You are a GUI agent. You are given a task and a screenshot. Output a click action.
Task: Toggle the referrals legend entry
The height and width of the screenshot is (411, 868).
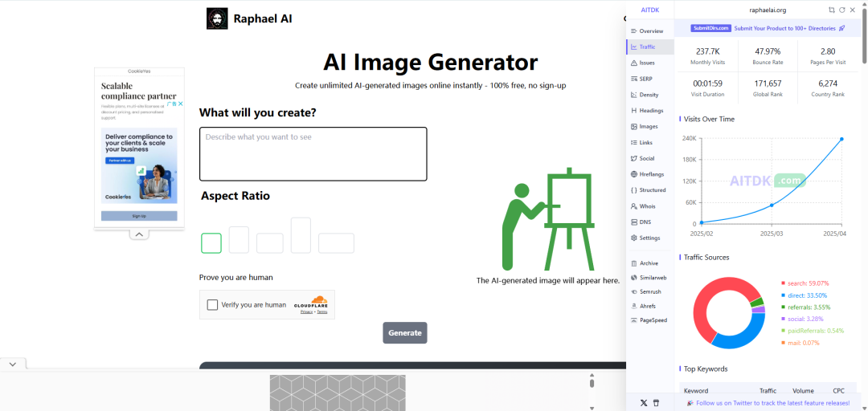click(806, 307)
